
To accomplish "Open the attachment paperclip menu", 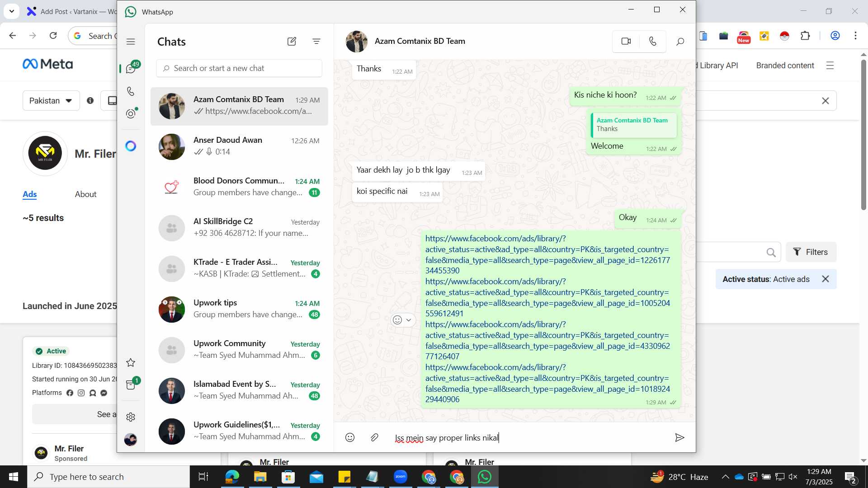I will point(374,437).
